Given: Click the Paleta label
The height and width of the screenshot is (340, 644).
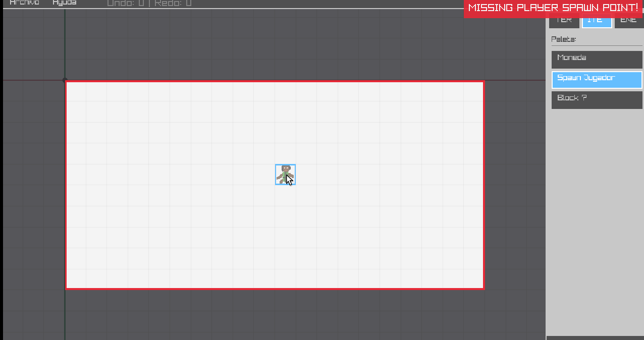Looking at the screenshot, I should pyautogui.click(x=564, y=39).
